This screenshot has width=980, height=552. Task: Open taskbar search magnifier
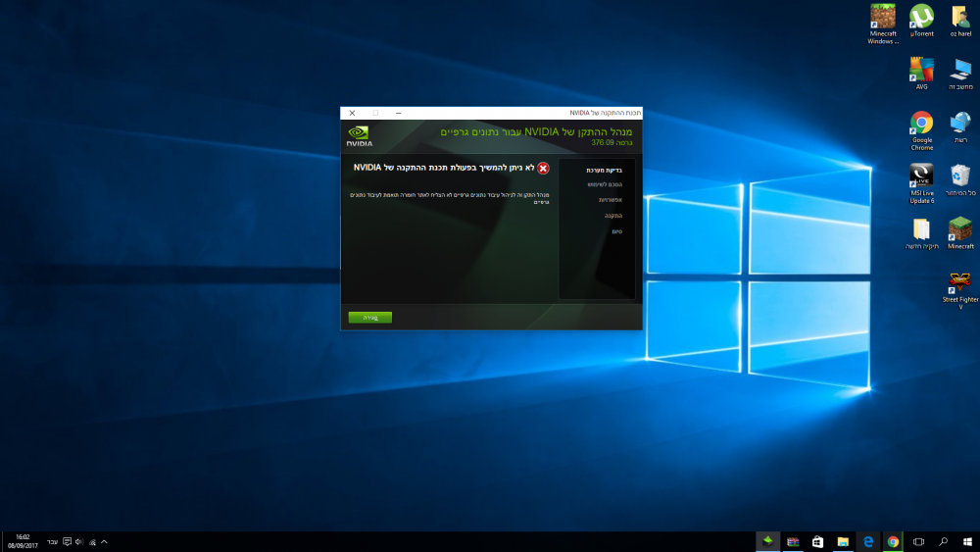point(943,542)
